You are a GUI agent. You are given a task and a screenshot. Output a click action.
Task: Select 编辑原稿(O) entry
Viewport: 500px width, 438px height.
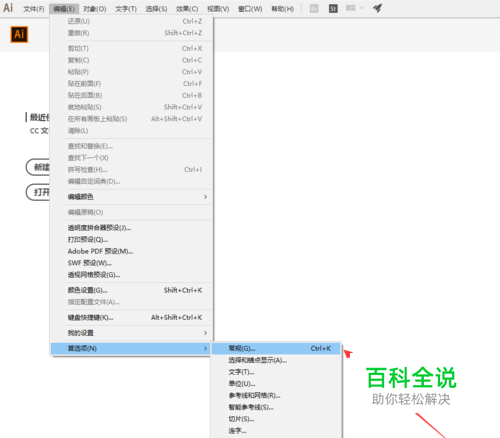click(132, 212)
